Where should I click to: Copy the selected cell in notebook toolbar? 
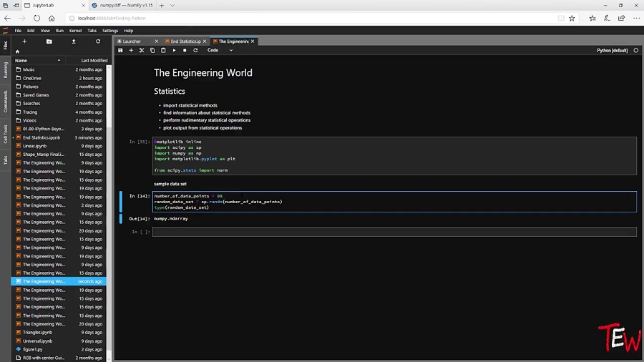coord(152,51)
